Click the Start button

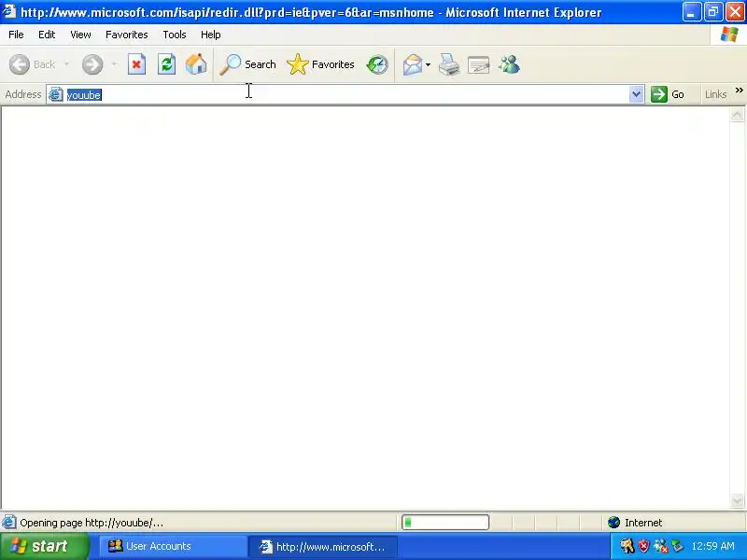click(44, 546)
